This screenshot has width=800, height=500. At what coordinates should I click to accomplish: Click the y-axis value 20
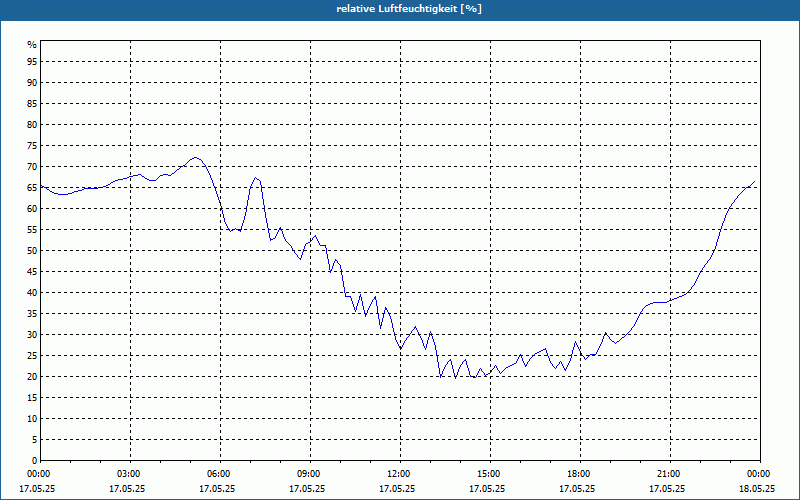pos(32,377)
